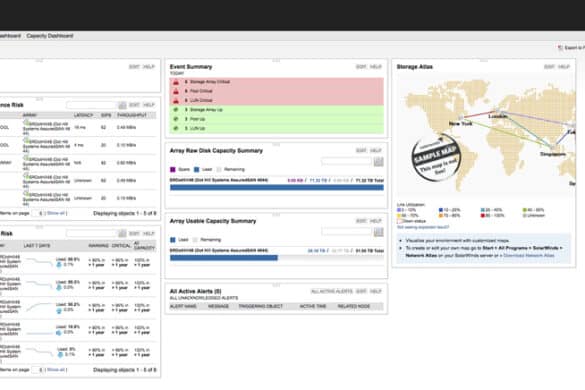Click the search icon in Capacity Risk panel
585x390 pixels.
click(x=122, y=234)
